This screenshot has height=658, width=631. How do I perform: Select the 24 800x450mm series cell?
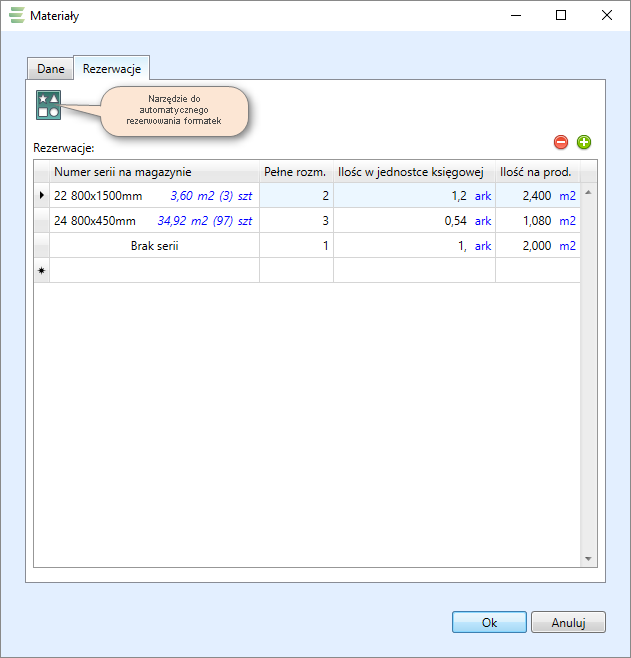(154, 221)
